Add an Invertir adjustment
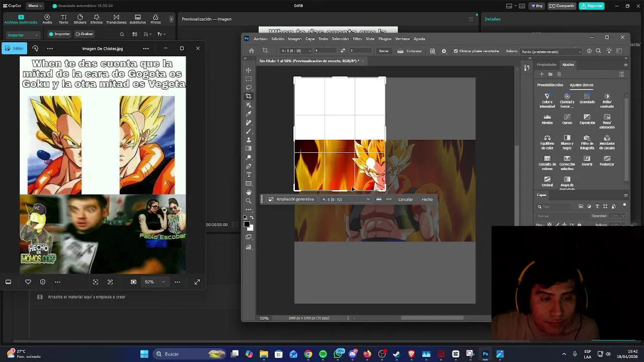644x362 pixels. [x=587, y=160]
